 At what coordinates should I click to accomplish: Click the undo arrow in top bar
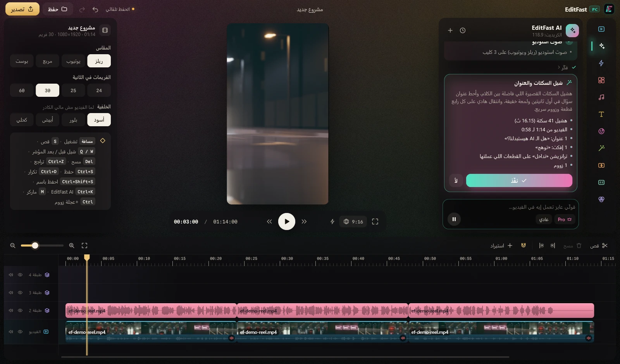pos(95,9)
